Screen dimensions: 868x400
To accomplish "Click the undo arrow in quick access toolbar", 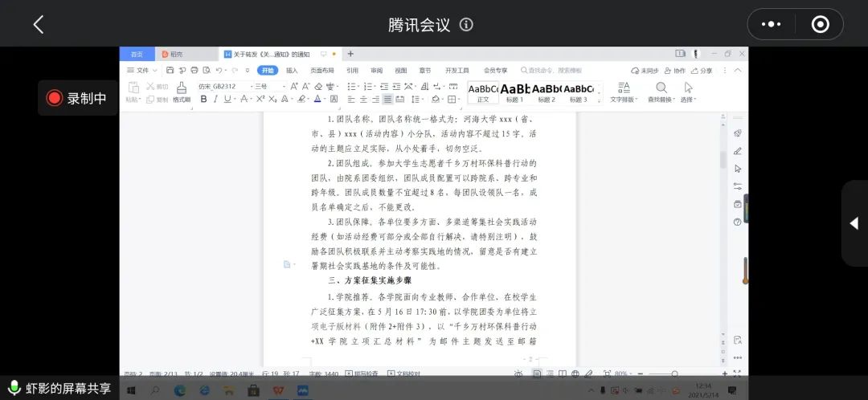I will point(219,71).
